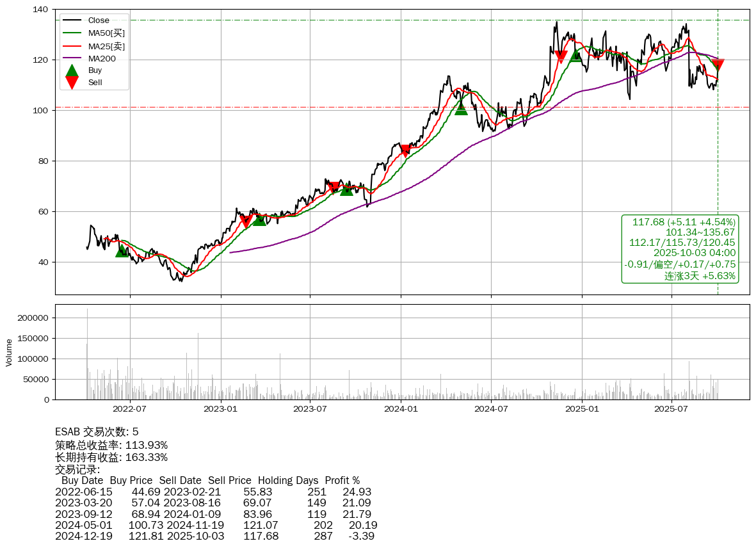The image size is (756, 548).
Task: Click the red Sell marker in early 2023
Action: point(246,222)
